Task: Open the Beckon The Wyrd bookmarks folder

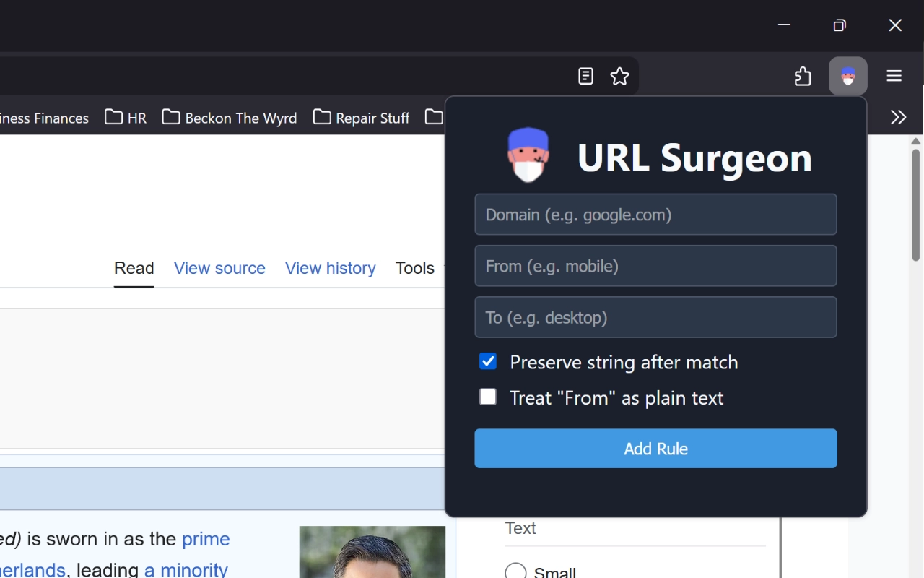Action: pyautogui.click(x=229, y=117)
